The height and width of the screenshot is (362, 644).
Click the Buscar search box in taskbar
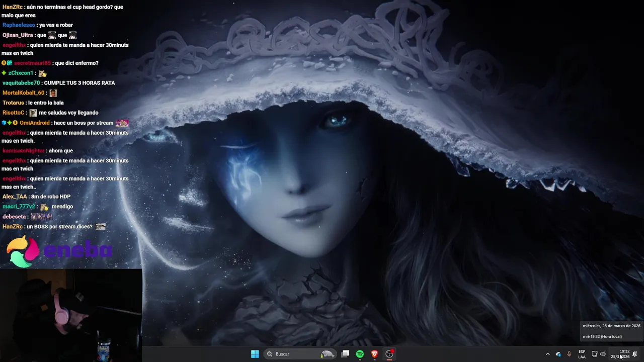(300, 354)
